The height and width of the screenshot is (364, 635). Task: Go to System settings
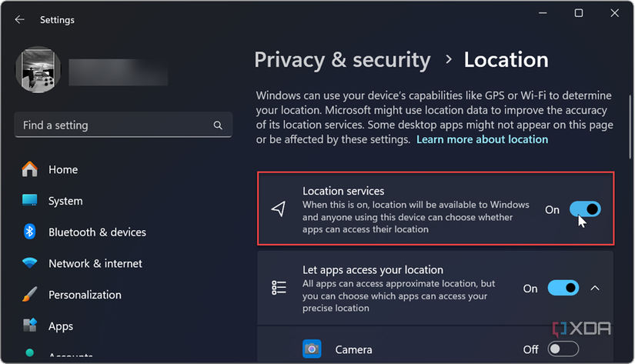pyautogui.click(x=65, y=201)
